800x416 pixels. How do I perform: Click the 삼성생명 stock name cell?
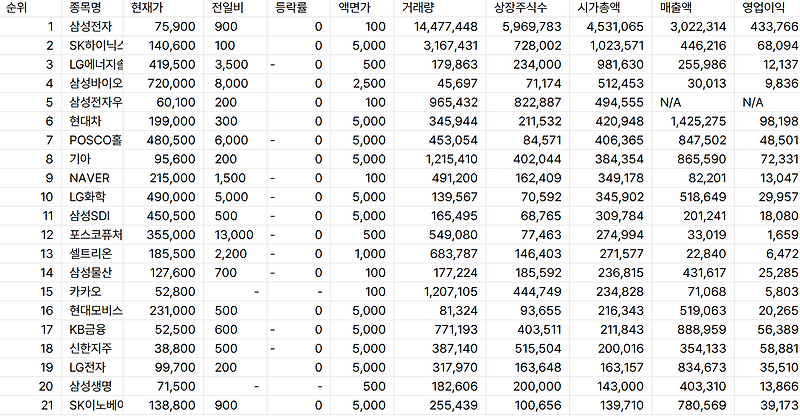click(92, 386)
